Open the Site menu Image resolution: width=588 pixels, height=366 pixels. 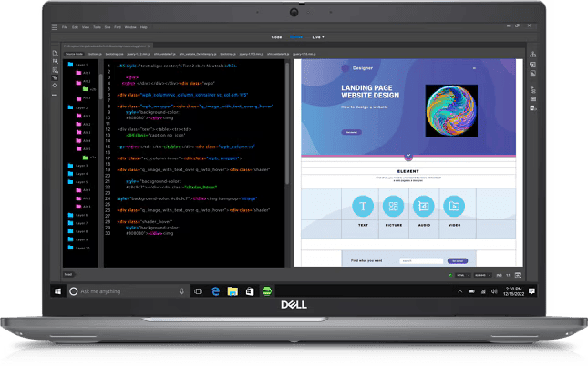(108, 27)
